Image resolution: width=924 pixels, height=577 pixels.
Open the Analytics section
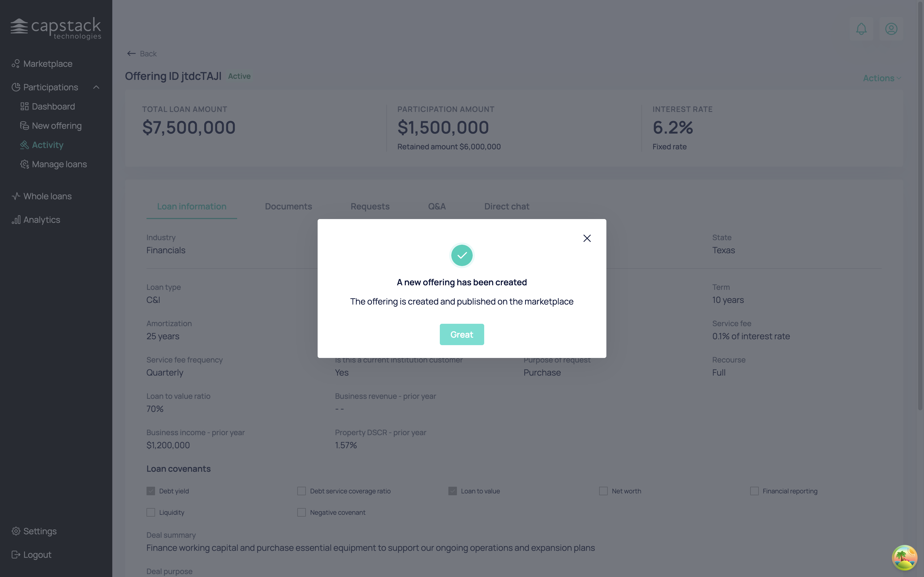point(42,220)
